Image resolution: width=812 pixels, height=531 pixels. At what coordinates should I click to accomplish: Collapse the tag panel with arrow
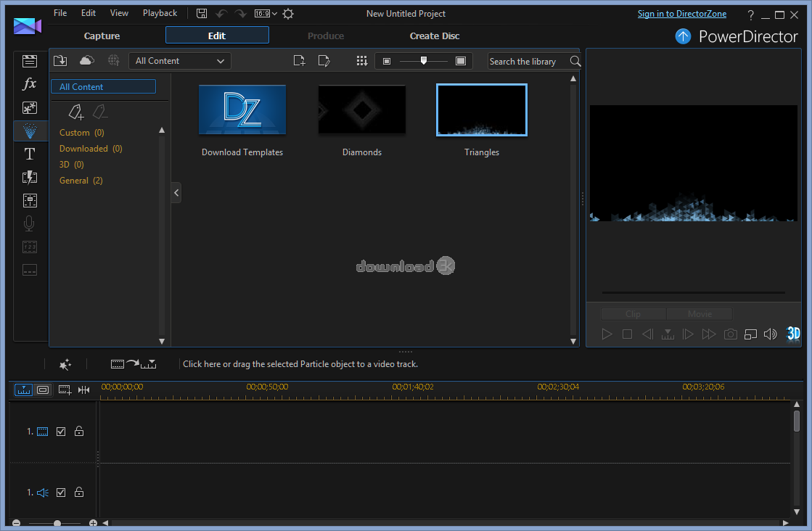click(x=176, y=193)
